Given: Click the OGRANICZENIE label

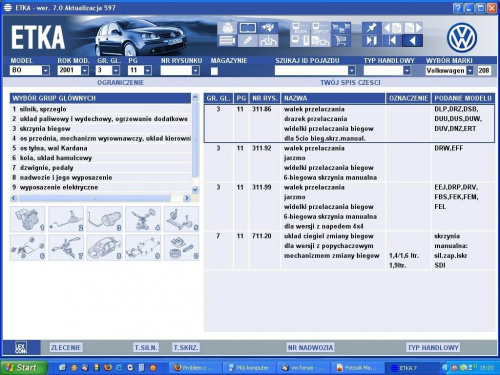Looking at the screenshot, I should pos(120,83).
